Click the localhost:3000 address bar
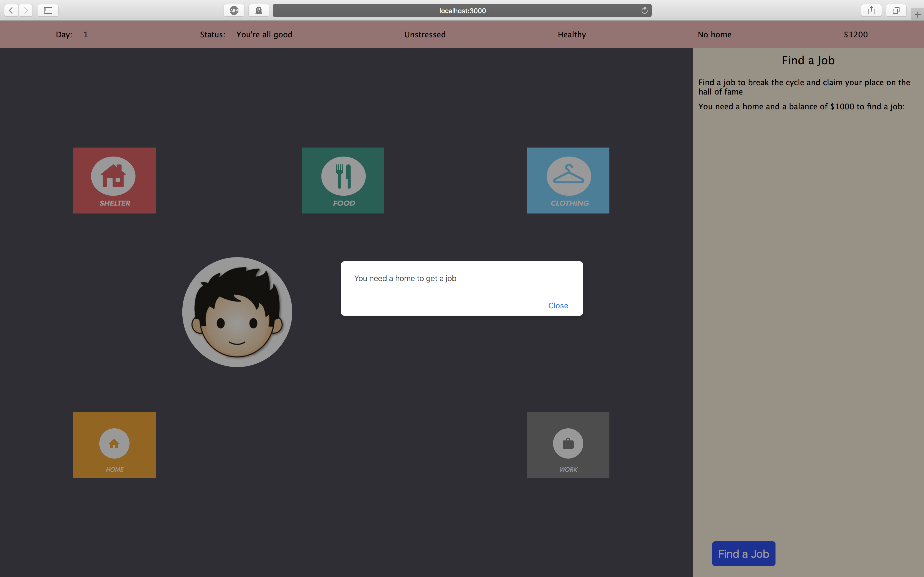 click(x=462, y=10)
